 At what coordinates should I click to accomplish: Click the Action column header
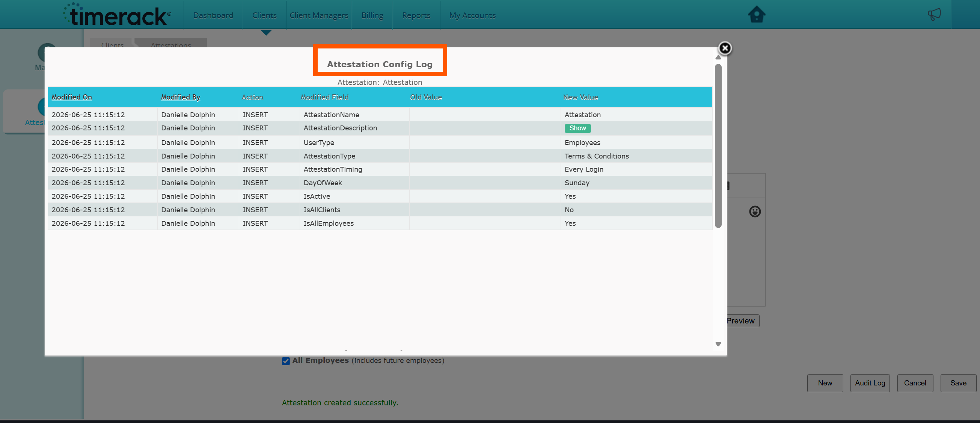[x=252, y=97]
